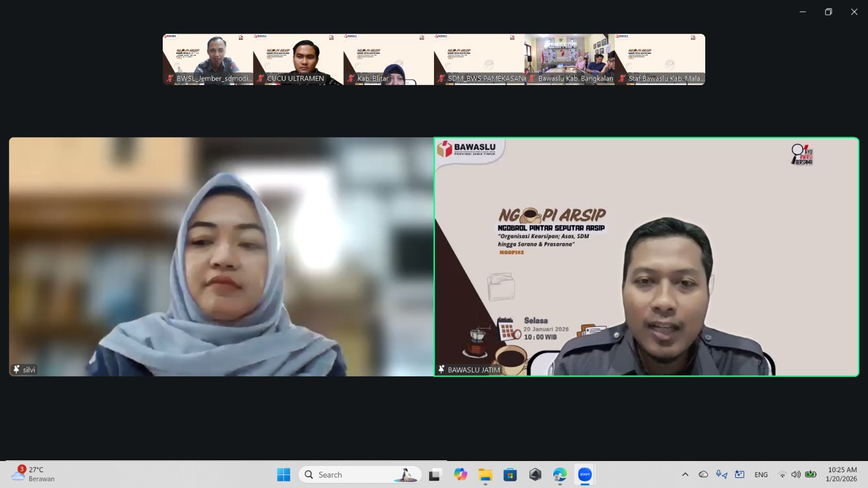Open the weather widget showing 27°C

click(x=34, y=474)
